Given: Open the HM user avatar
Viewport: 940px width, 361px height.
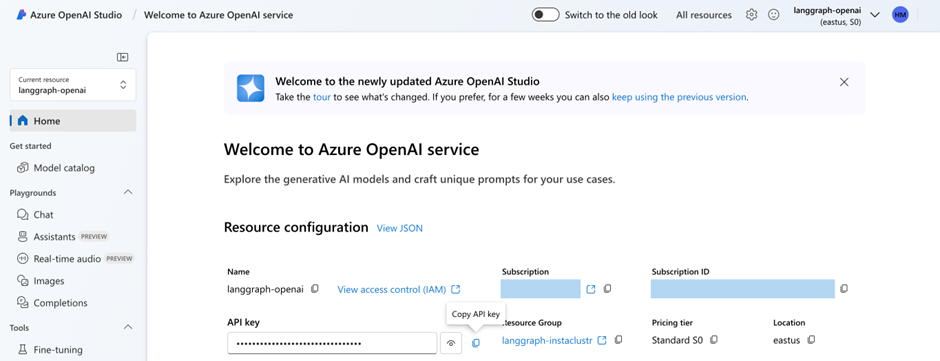Looking at the screenshot, I should coord(900,15).
